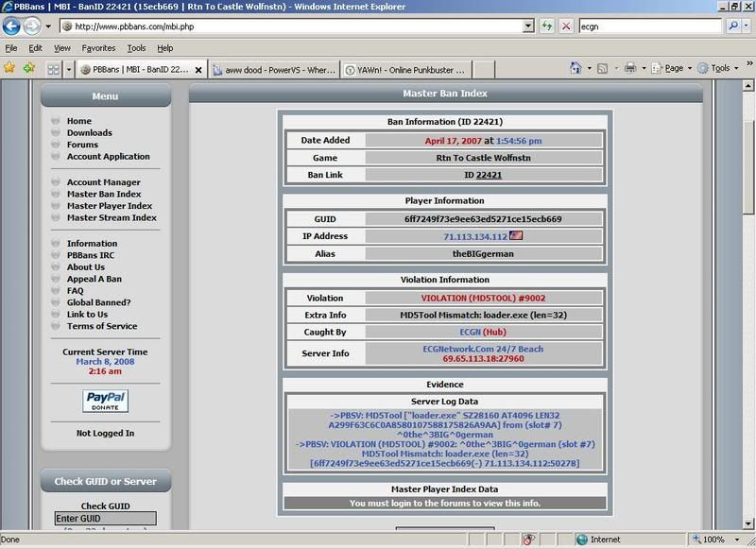Open Account Application link
Image resolution: width=756 pixels, height=549 pixels.
click(108, 156)
